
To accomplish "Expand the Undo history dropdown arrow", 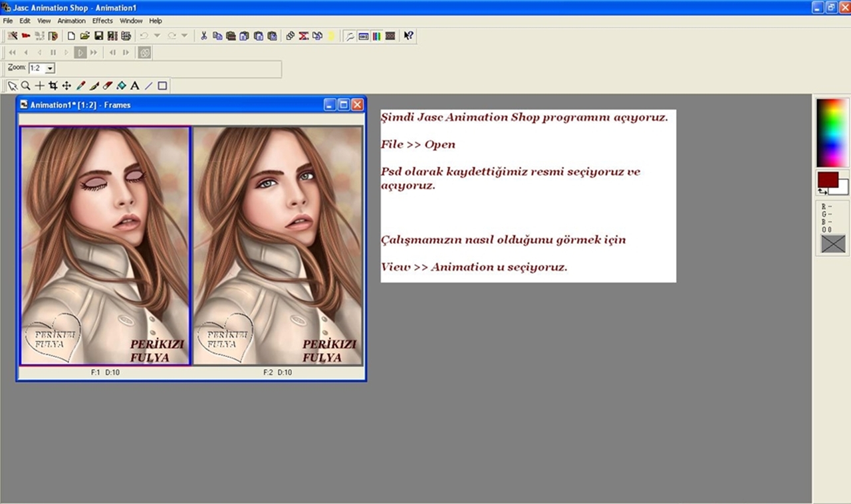I will point(157,36).
